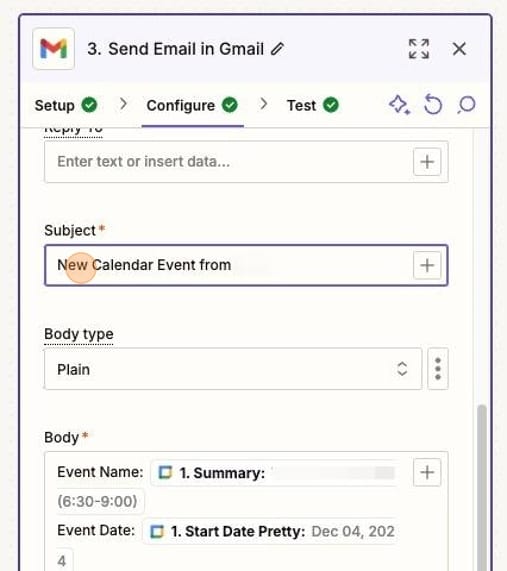507x571 pixels.
Task: Open three-dot menu beside Body type
Action: (438, 369)
